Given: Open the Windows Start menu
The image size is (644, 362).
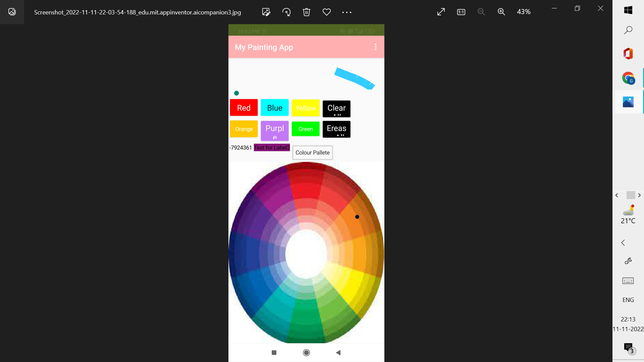Looking at the screenshot, I should [x=628, y=10].
